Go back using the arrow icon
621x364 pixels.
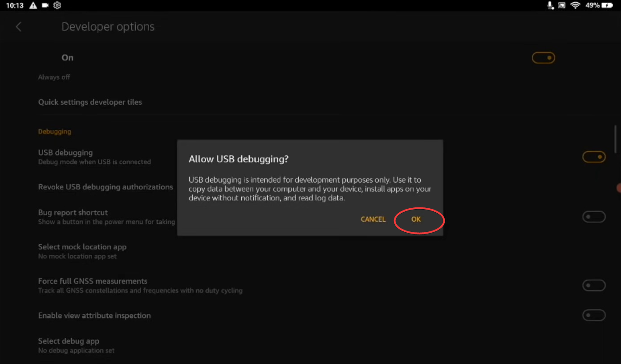coord(18,27)
